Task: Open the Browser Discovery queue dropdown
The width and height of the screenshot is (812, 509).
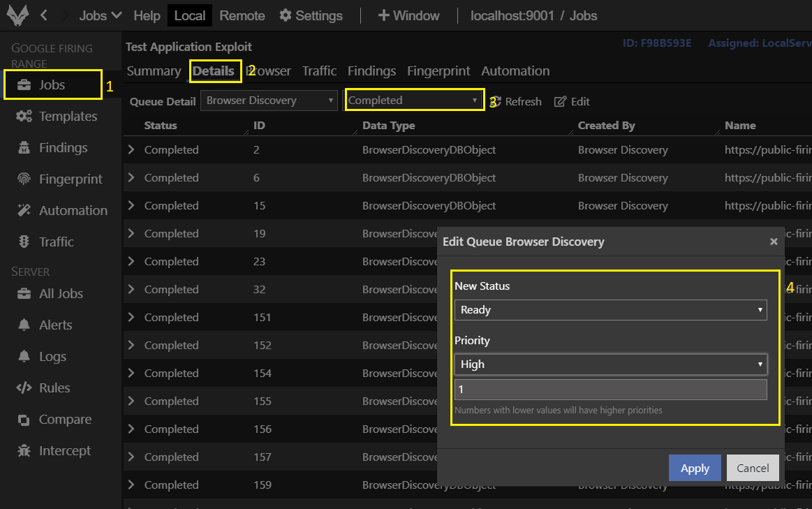Action: coord(269,101)
